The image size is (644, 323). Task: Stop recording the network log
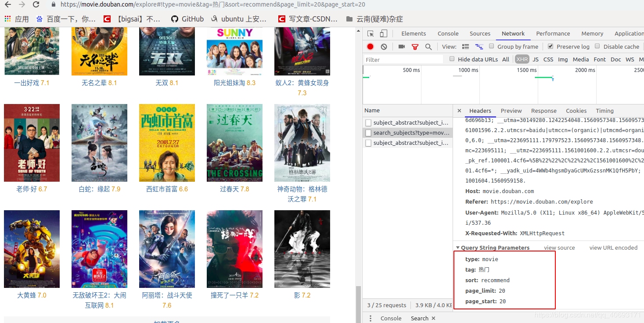coord(371,47)
